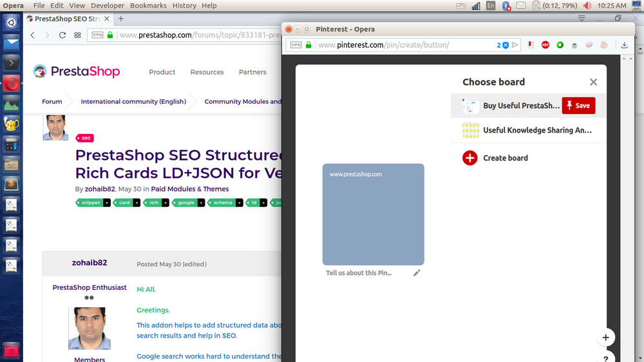The width and height of the screenshot is (644, 362).
Task: Click the zohaib82 poster name heading
Action: (90, 263)
